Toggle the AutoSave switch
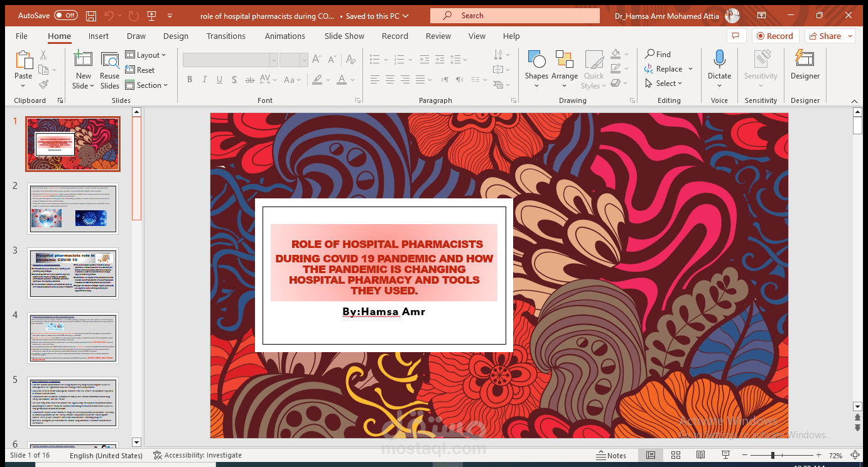The height and width of the screenshot is (467, 868). point(66,16)
